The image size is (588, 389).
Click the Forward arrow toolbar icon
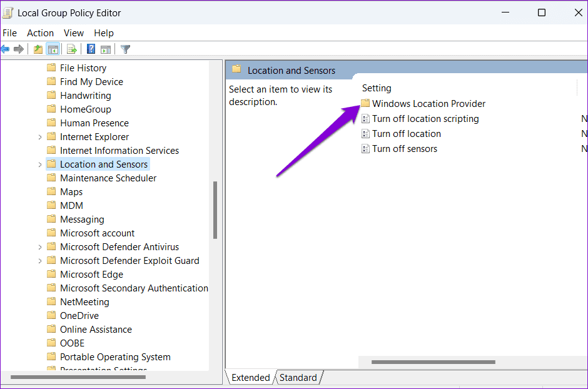(x=18, y=49)
